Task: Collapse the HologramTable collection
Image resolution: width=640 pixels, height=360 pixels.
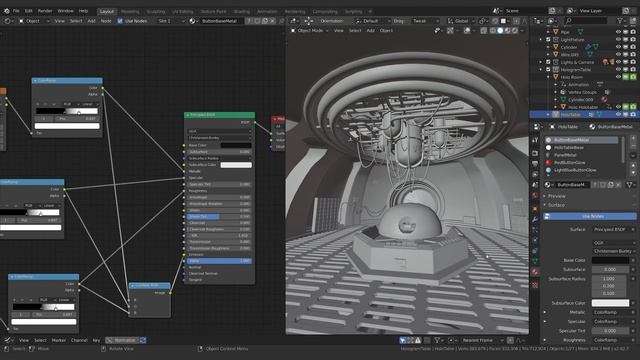Action: 541,69
